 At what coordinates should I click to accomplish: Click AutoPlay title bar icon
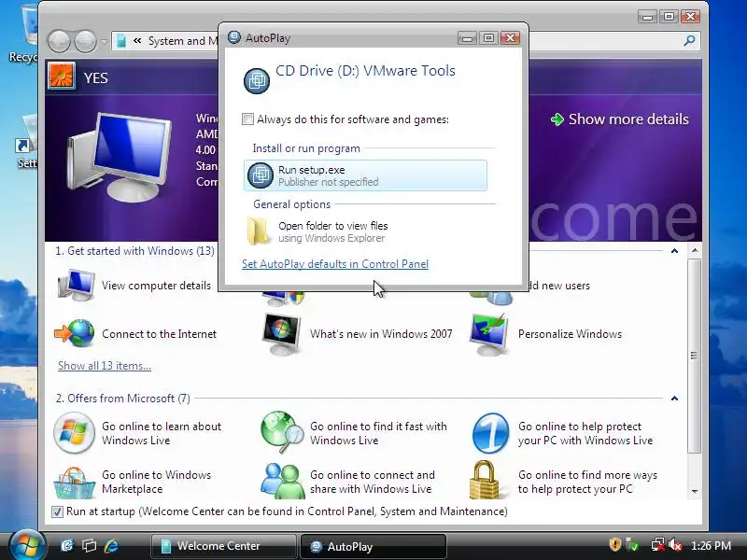click(x=234, y=37)
